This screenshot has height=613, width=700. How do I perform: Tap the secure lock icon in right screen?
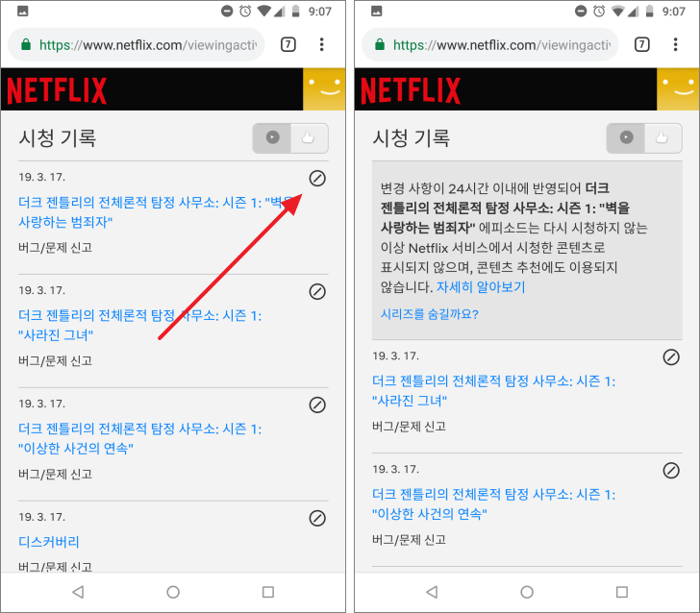pos(380,44)
